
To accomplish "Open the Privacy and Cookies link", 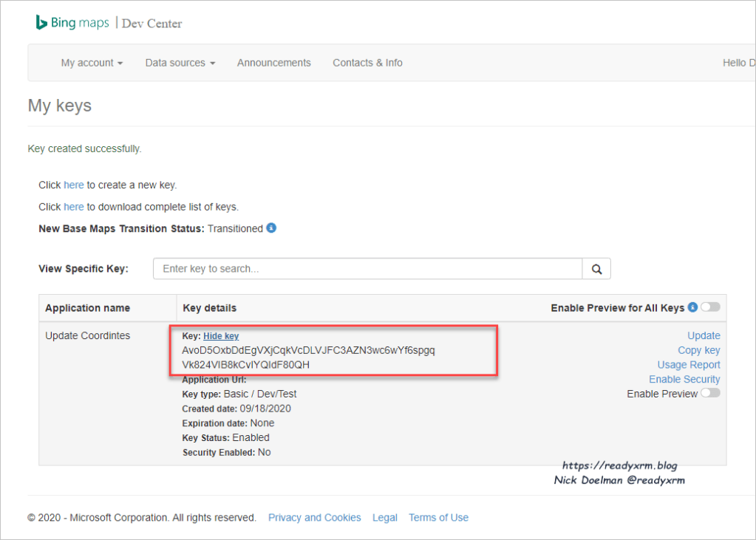I will point(314,518).
